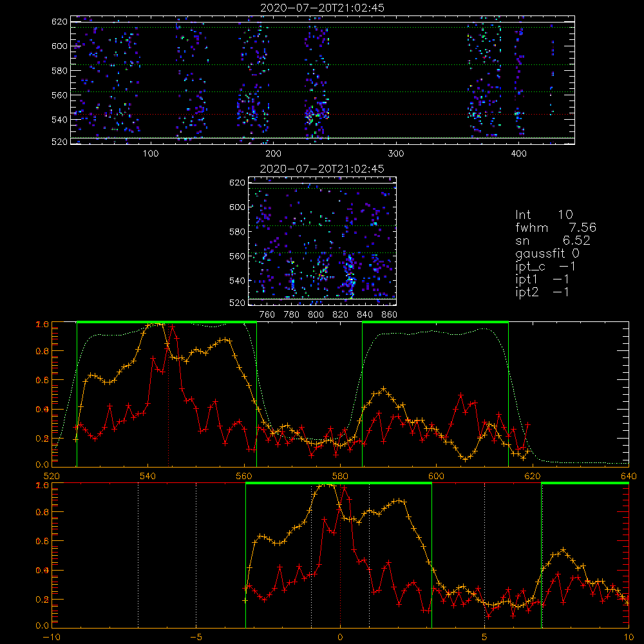
Task: Click the '860' x-axis label of middle image
Action: tap(390, 315)
